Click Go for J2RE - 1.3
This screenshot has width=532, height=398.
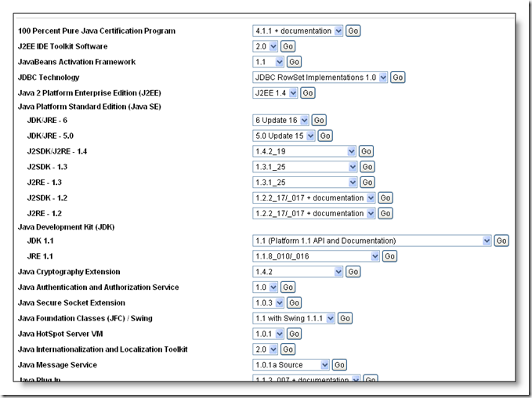pyautogui.click(x=367, y=183)
